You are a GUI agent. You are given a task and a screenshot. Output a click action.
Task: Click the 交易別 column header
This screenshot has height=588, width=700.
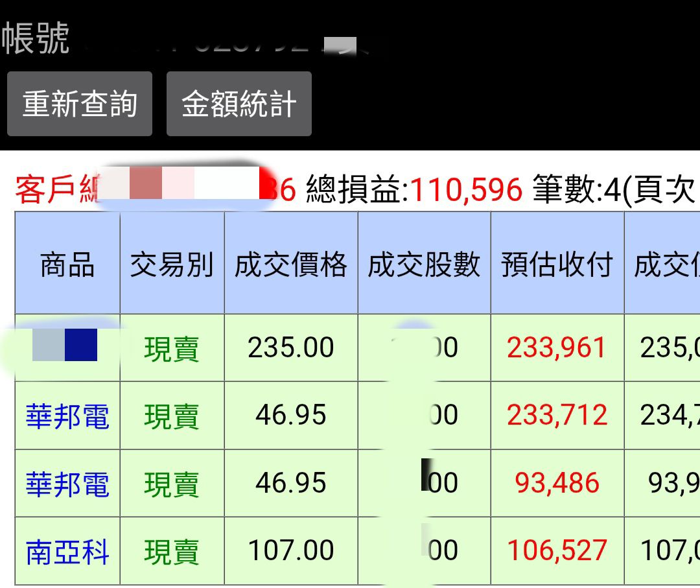pyautogui.click(x=172, y=265)
